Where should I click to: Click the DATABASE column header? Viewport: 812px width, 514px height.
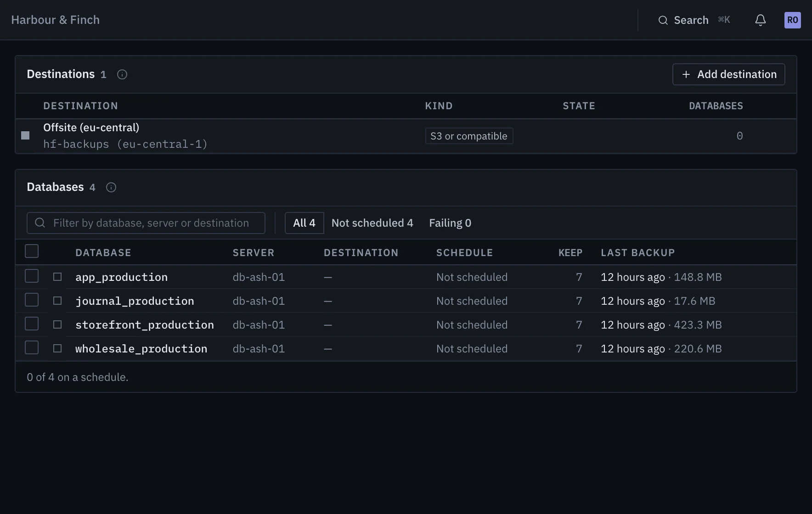(x=103, y=252)
